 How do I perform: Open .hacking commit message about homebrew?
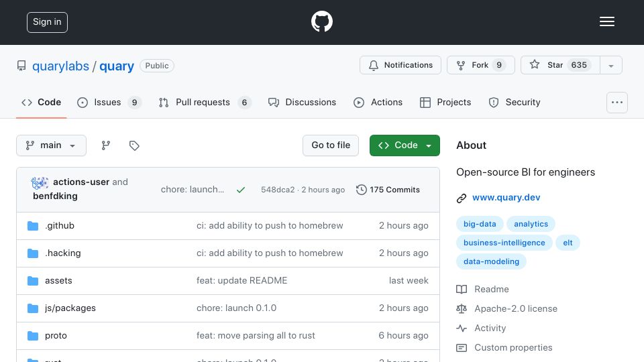[x=270, y=253]
